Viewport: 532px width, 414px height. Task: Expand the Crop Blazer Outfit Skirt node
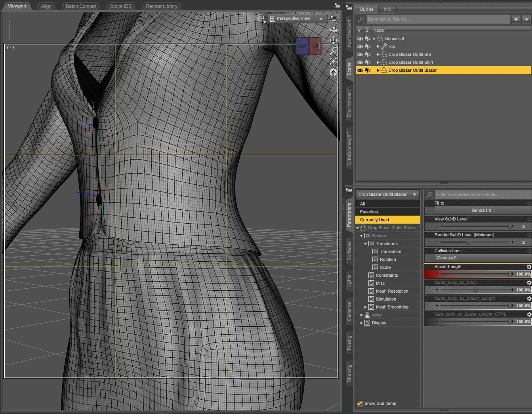coord(378,63)
